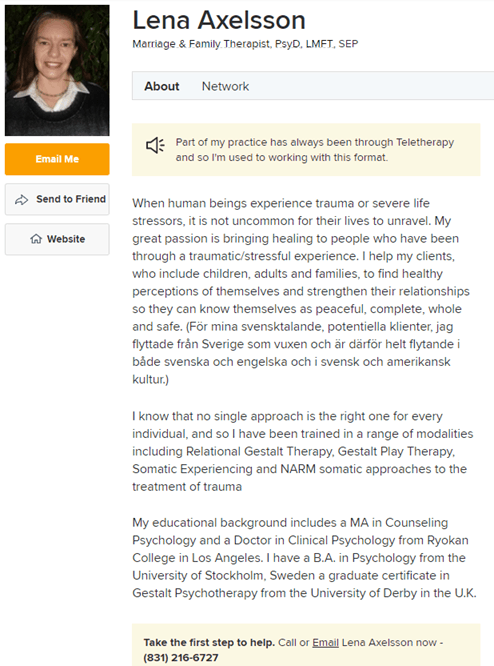Click the bold Take the first step to help text
The width and height of the screenshot is (494, 666).
click(x=209, y=643)
